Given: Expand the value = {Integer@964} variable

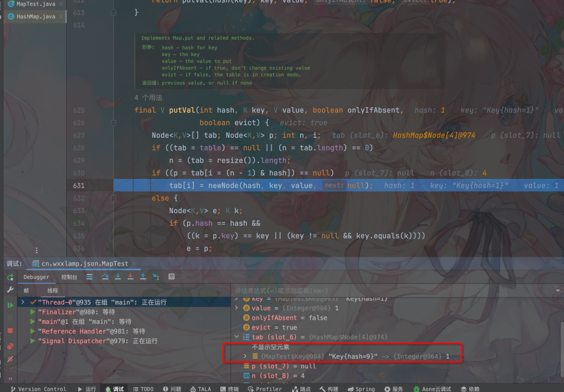Looking at the screenshot, I should click(x=237, y=308).
